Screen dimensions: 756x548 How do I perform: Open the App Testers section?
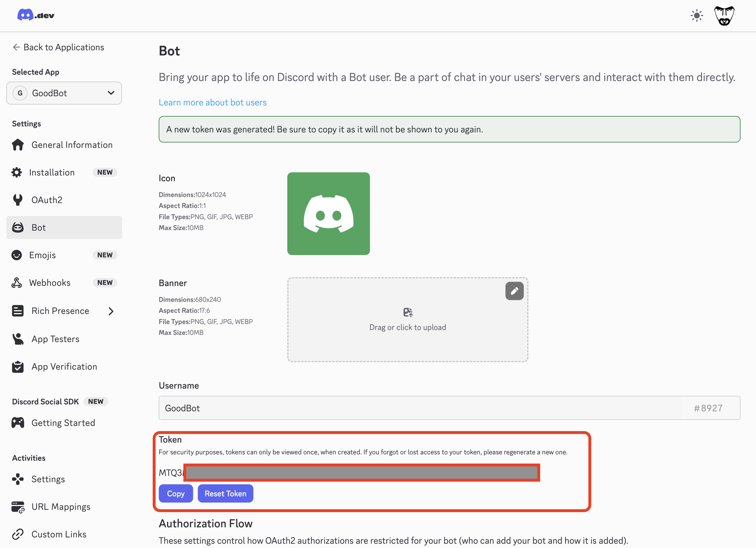tap(55, 339)
